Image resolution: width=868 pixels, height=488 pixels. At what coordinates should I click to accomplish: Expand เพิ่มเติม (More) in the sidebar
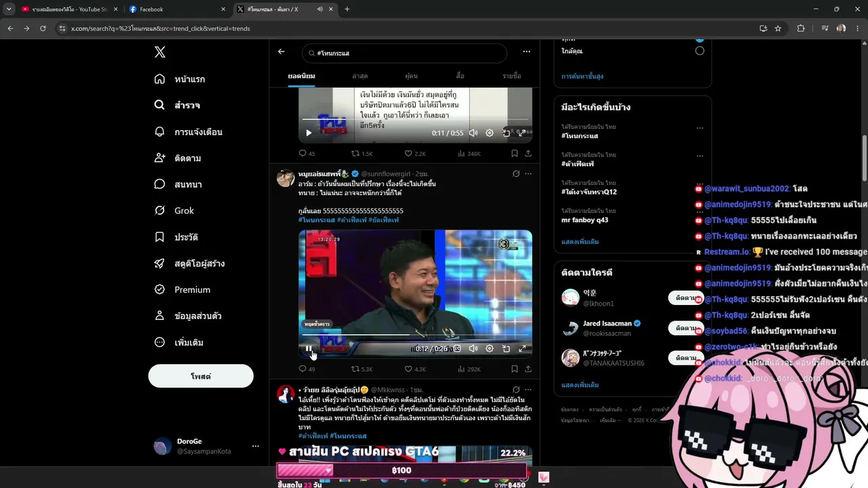pyautogui.click(x=179, y=342)
